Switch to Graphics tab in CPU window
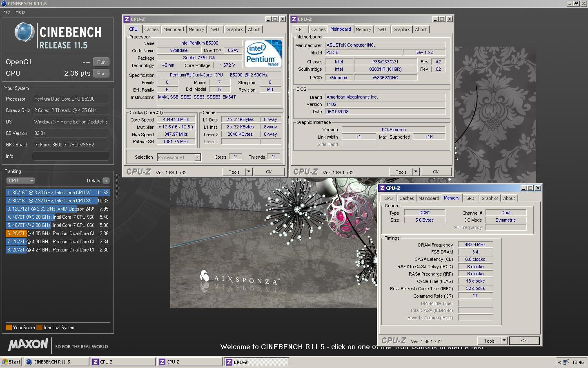The height and width of the screenshot is (368, 588). tap(234, 29)
